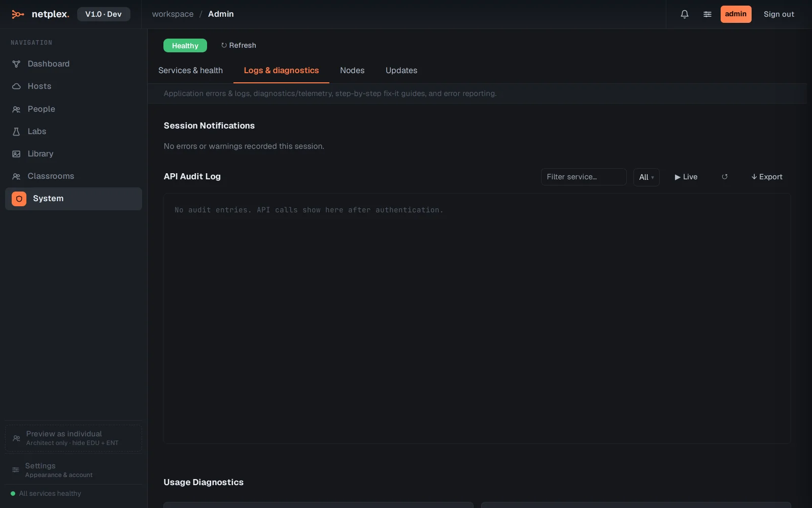Viewport: 812px width, 508px height.
Task: Click the People icon in navigation
Action: [x=16, y=109]
